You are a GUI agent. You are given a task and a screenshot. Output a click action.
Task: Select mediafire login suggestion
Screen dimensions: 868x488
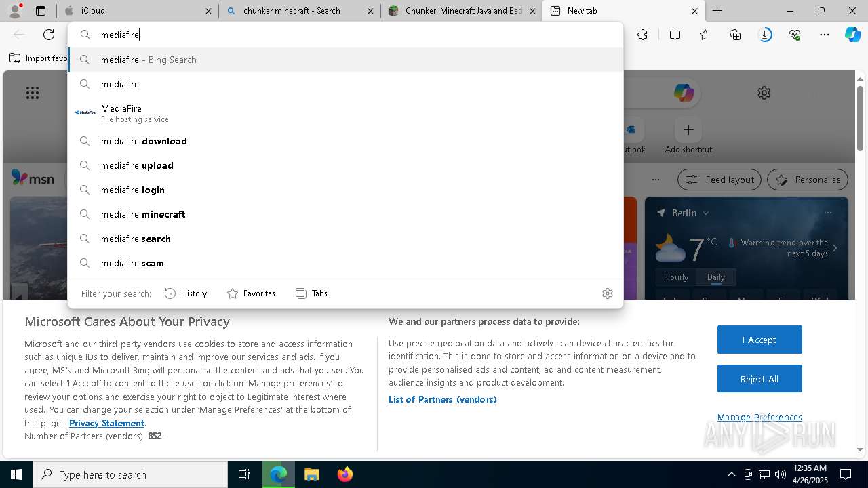345,190
